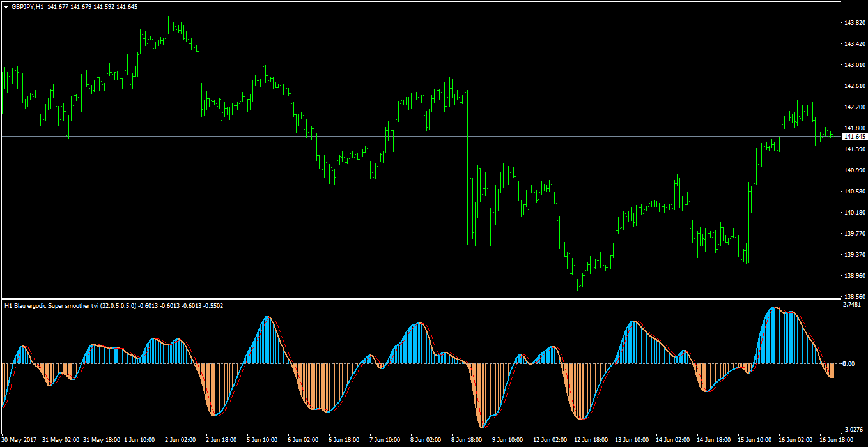
Task: Click the GBPJPY,H1 symbol title text
Action: click(x=27, y=6)
